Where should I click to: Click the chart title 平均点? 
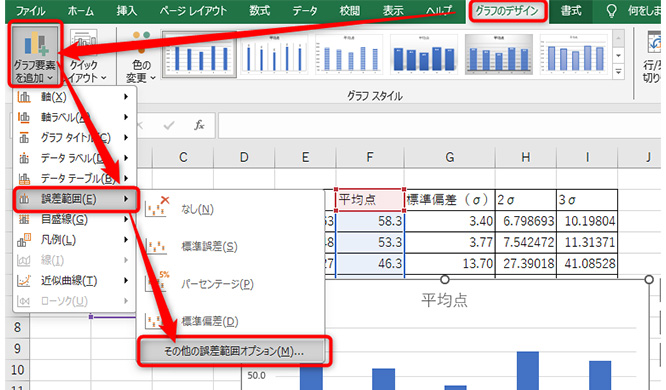pos(444,300)
